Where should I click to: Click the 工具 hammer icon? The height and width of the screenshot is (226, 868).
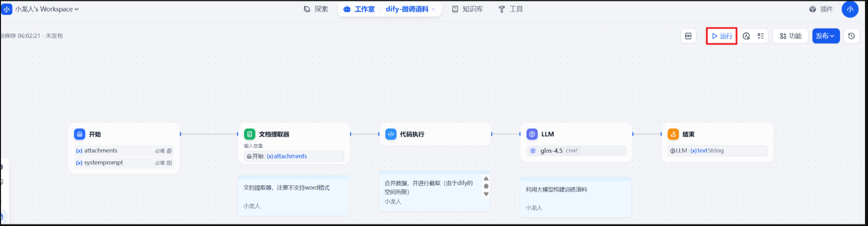501,9
